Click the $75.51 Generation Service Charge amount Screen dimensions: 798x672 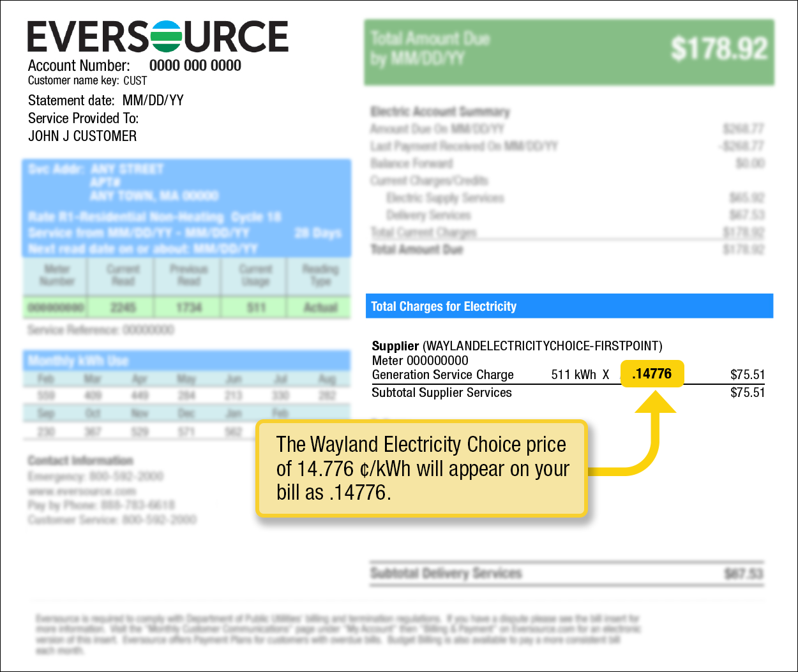pos(748,375)
